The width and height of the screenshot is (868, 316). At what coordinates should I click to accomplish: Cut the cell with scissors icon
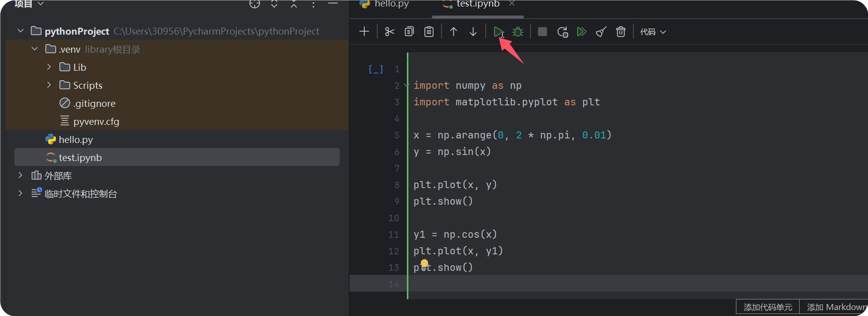coord(389,32)
